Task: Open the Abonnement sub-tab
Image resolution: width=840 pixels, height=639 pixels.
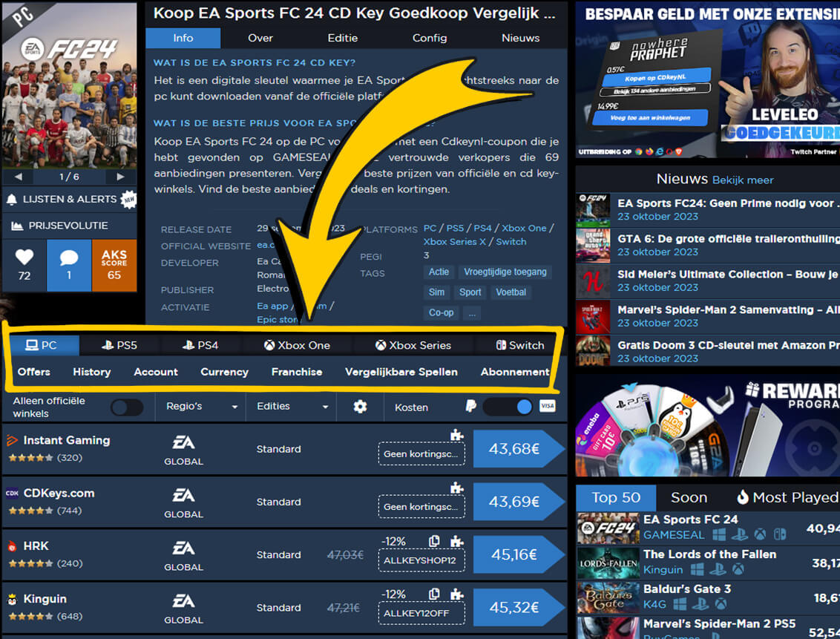Action: [515, 372]
